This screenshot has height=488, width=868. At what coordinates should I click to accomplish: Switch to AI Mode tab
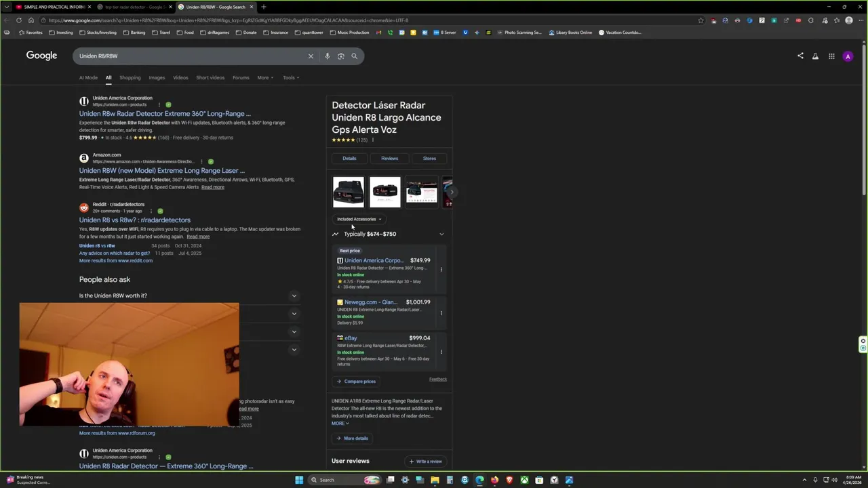tap(88, 77)
